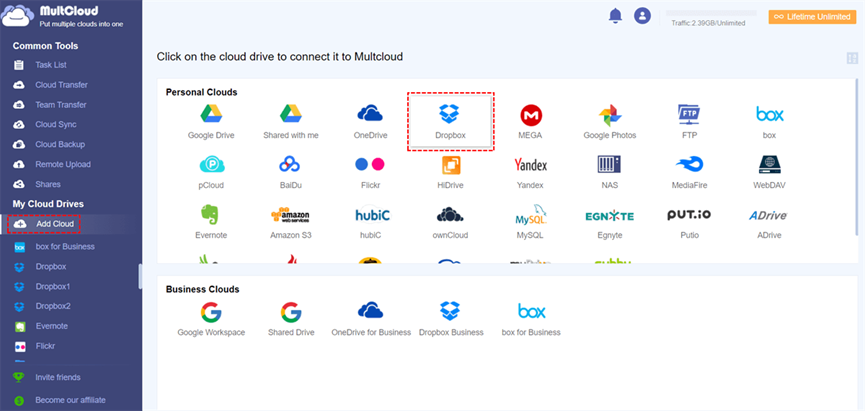Switch cloud list layout view icon
Viewport: 865px width, 411px height.
click(x=852, y=58)
